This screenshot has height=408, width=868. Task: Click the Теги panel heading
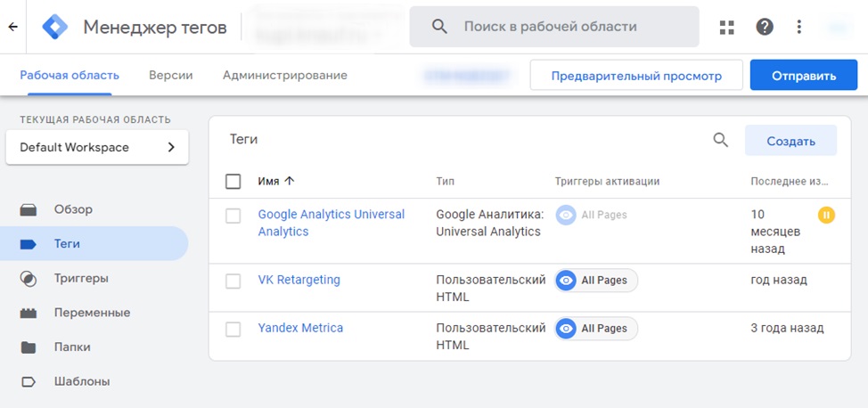click(244, 140)
